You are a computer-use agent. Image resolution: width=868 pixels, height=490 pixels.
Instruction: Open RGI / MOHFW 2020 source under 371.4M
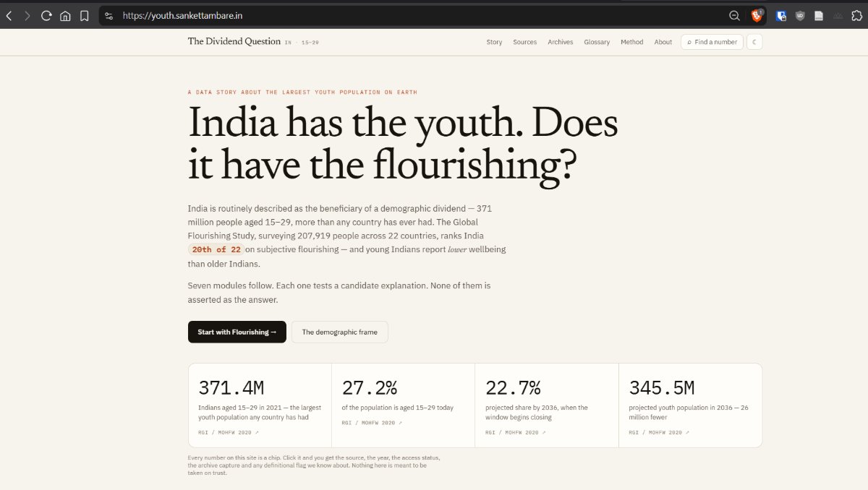tap(229, 432)
